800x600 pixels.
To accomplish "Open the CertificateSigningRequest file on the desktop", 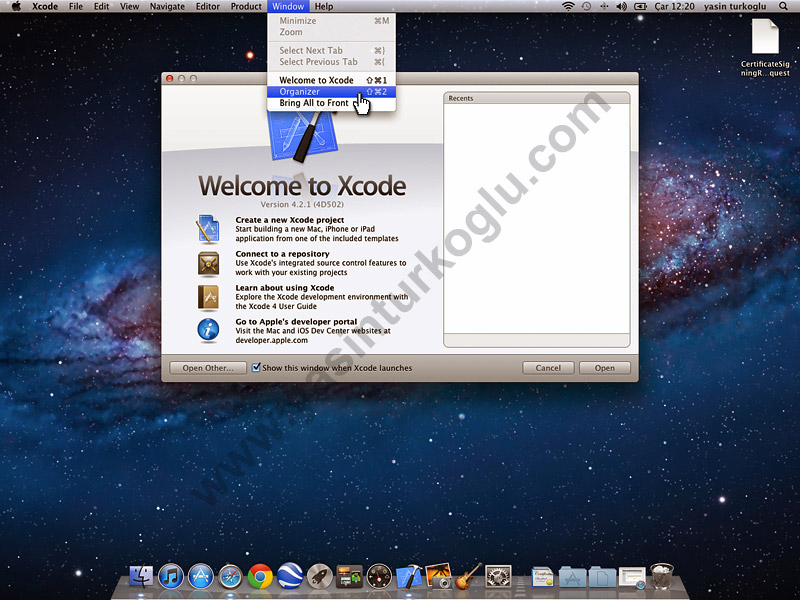I will [x=765, y=47].
